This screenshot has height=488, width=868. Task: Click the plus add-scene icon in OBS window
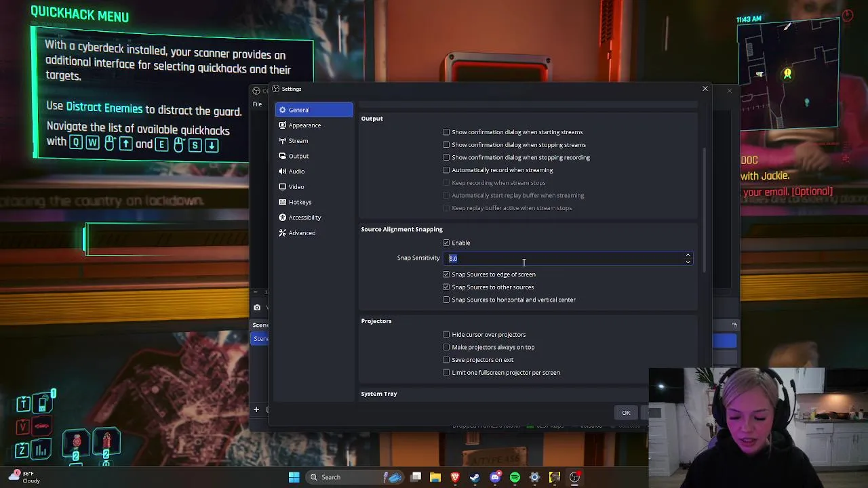(x=256, y=409)
